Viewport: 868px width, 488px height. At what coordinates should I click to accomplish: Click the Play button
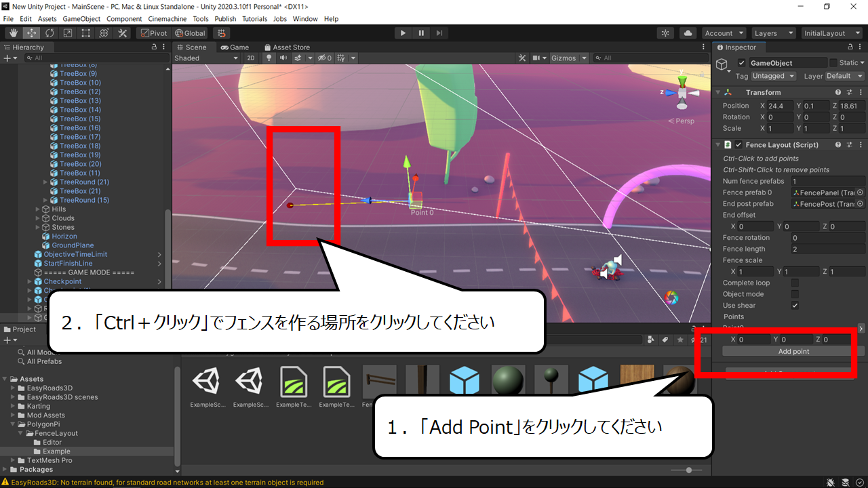point(403,33)
